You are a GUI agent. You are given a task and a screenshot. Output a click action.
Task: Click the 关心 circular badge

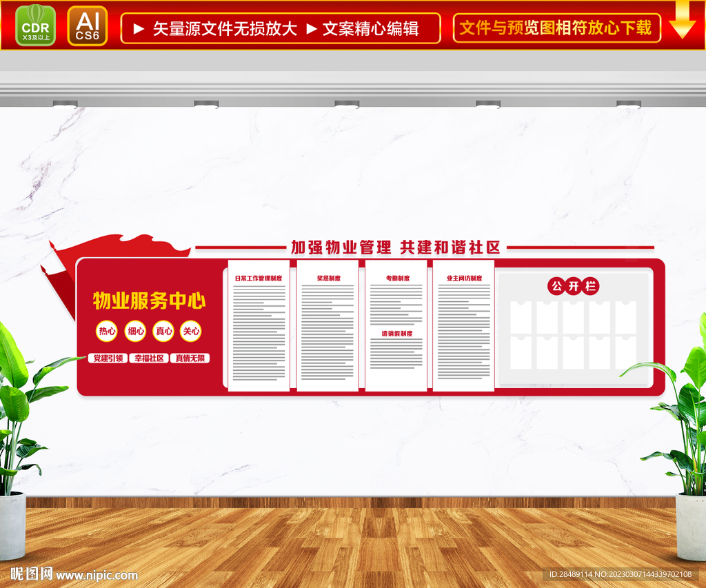(x=190, y=331)
